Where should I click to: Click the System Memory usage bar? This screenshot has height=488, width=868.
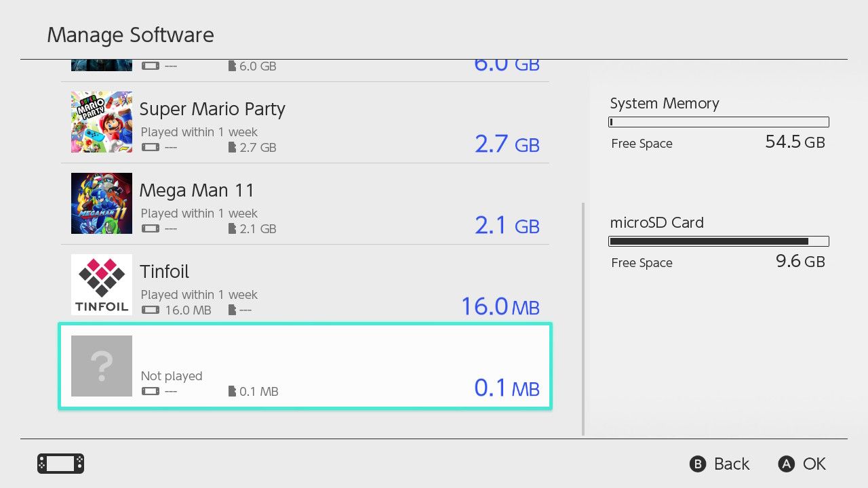(x=719, y=122)
